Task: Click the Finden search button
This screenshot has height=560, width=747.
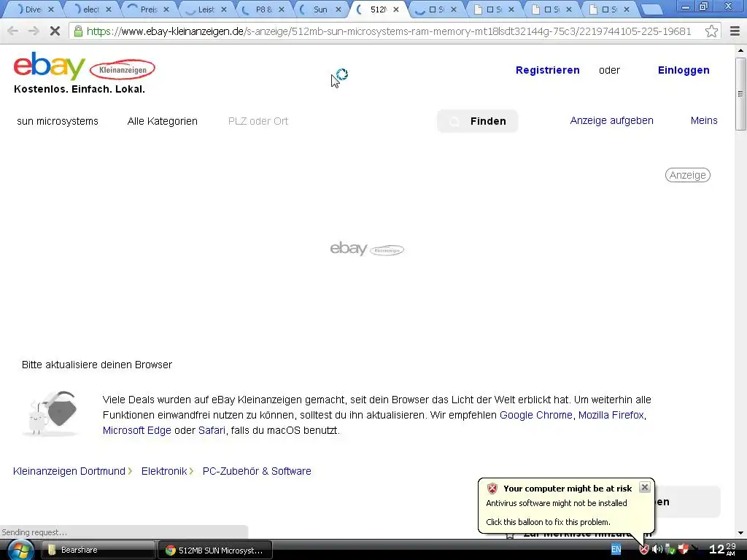Action: click(477, 122)
